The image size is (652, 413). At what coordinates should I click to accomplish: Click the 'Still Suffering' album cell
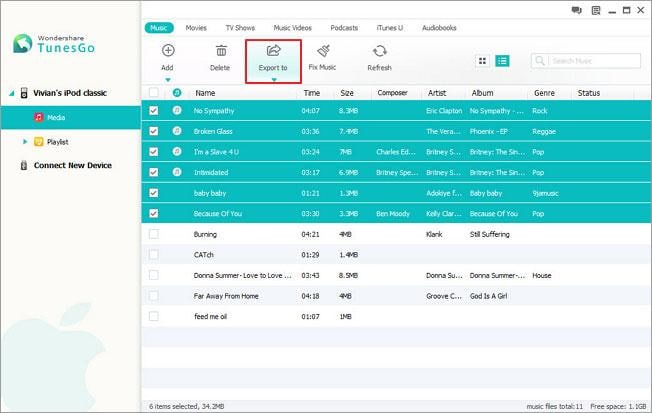click(x=489, y=234)
